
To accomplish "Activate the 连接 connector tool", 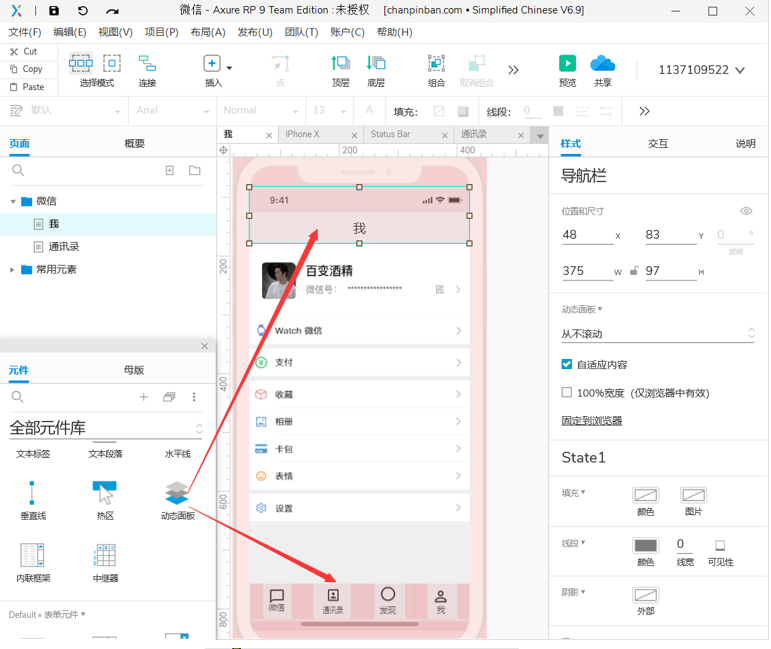I will click(x=147, y=63).
